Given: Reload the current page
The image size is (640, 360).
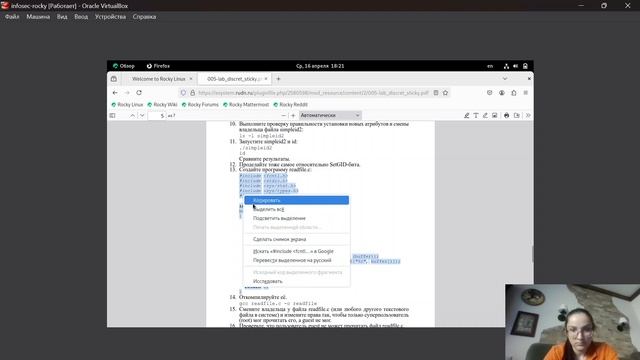Looking at the screenshot, I should pyautogui.click(x=139, y=93).
